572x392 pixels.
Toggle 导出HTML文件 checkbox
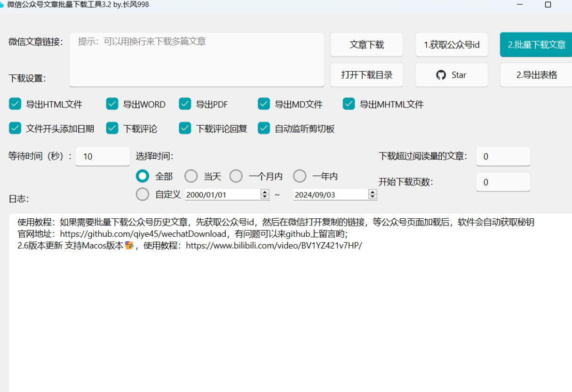point(16,104)
